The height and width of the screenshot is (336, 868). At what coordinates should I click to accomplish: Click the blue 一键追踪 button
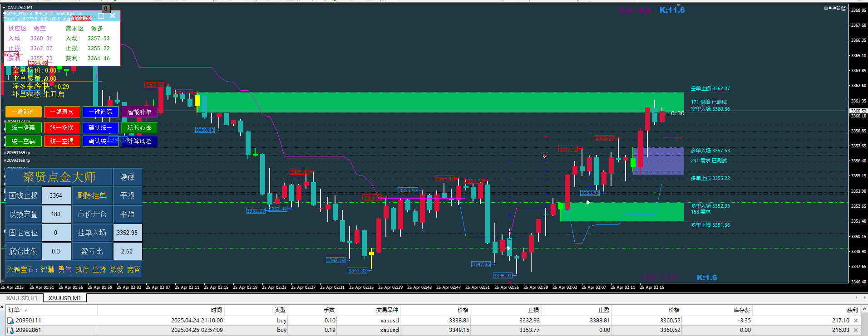[x=101, y=112]
